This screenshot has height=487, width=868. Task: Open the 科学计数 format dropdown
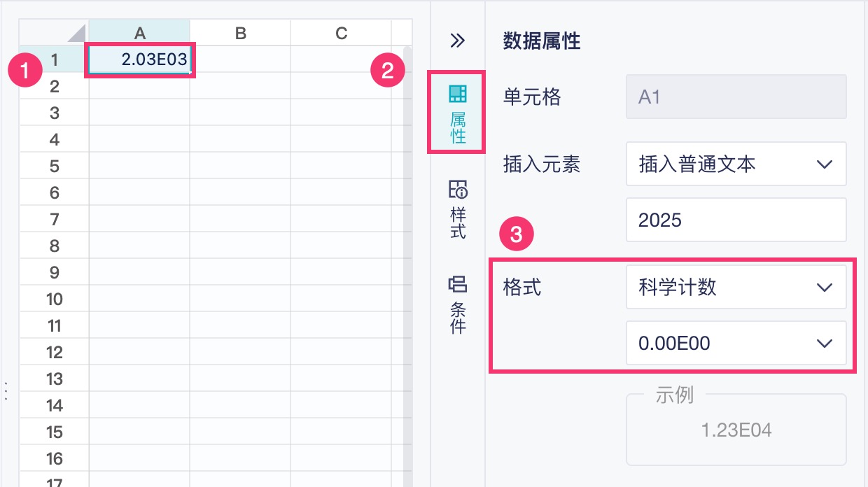(736, 287)
